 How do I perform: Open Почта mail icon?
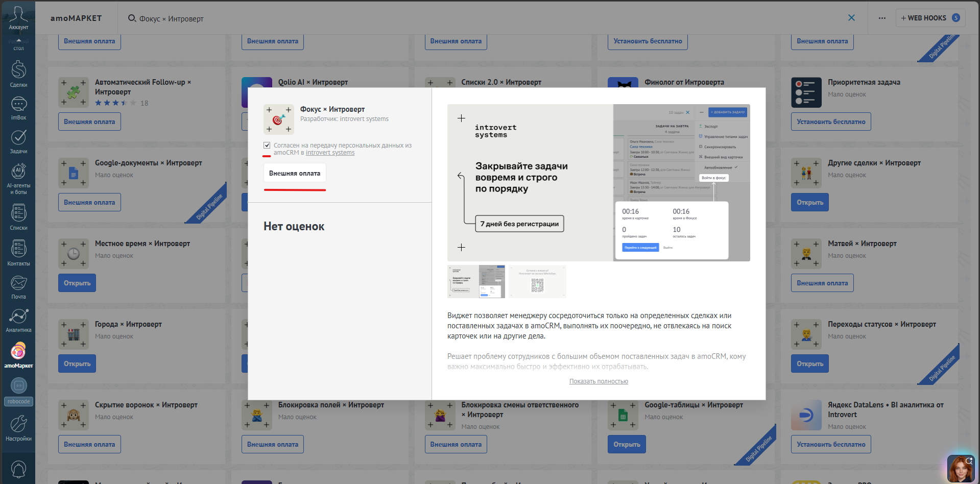click(x=18, y=287)
